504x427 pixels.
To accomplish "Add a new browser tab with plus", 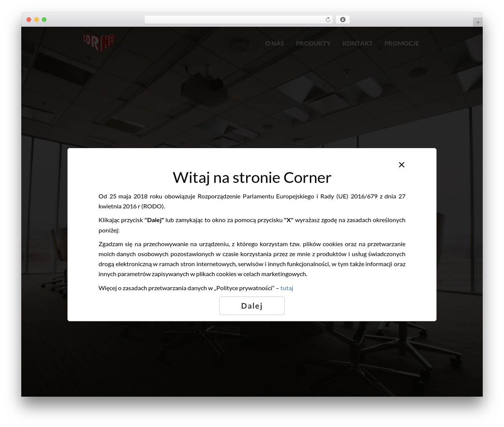I will [478, 22].
